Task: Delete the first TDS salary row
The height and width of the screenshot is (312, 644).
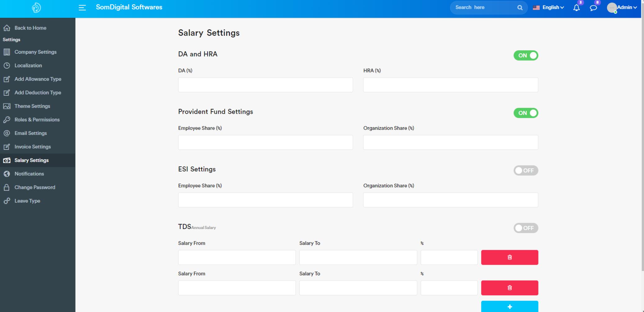Action: click(509, 257)
